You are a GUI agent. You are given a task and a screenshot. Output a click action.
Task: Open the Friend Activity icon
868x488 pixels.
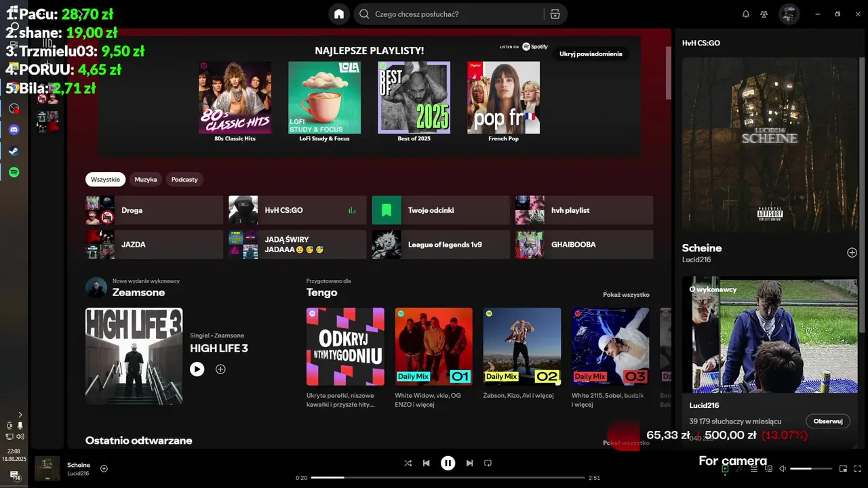point(764,14)
